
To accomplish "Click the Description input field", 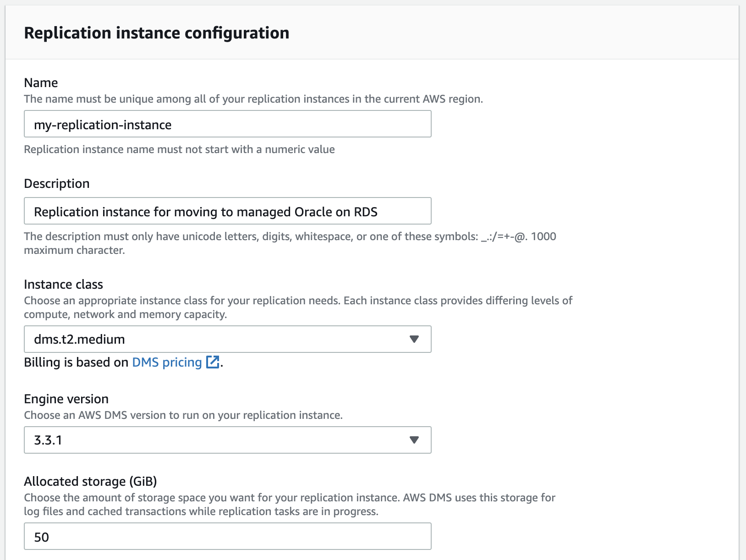I will point(228,211).
